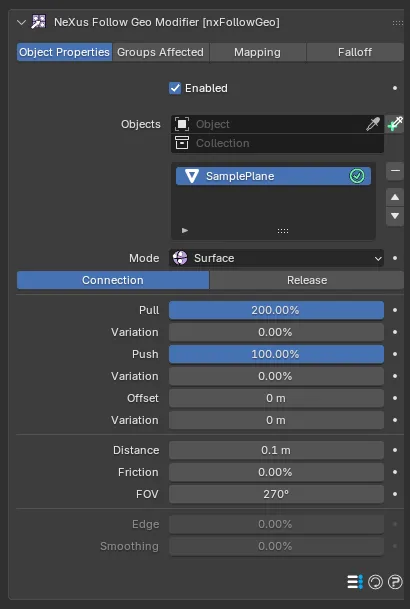
Task: Click the Surface mode sphere icon
Action: 180,258
